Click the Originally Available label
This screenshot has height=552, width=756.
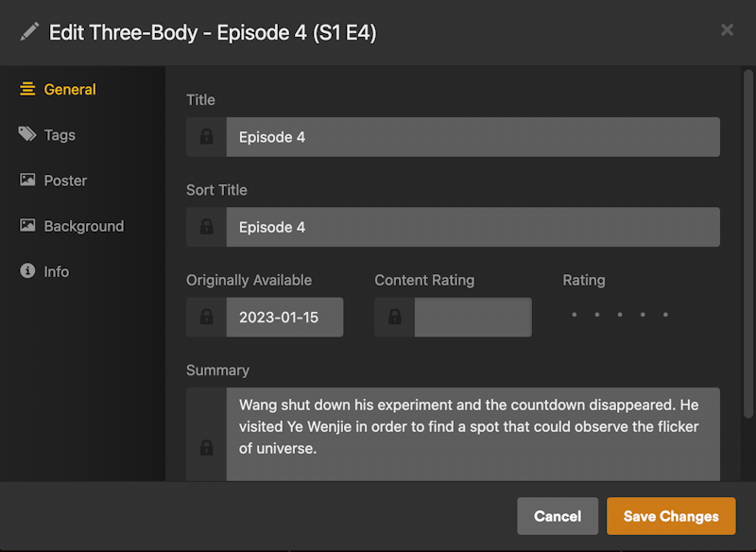(x=249, y=280)
